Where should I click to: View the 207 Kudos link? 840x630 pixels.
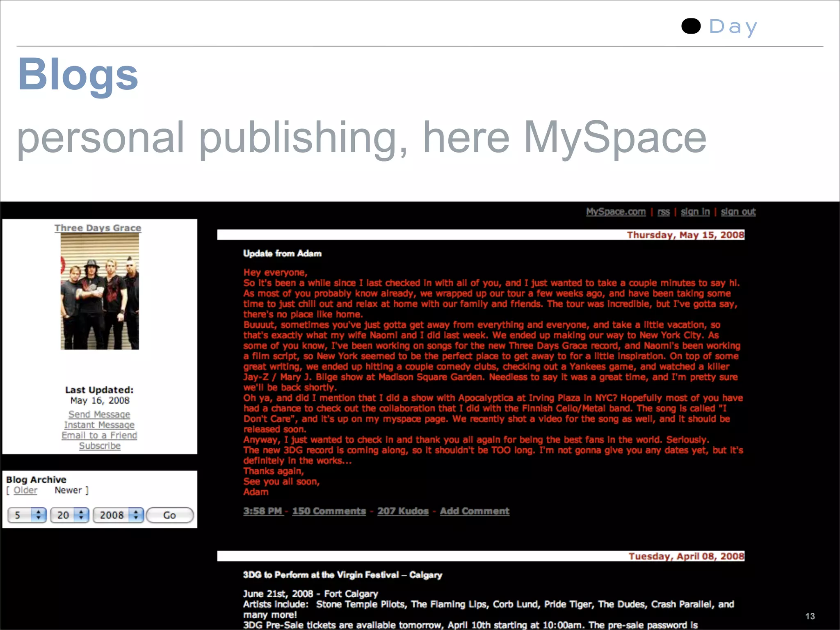pos(403,511)
